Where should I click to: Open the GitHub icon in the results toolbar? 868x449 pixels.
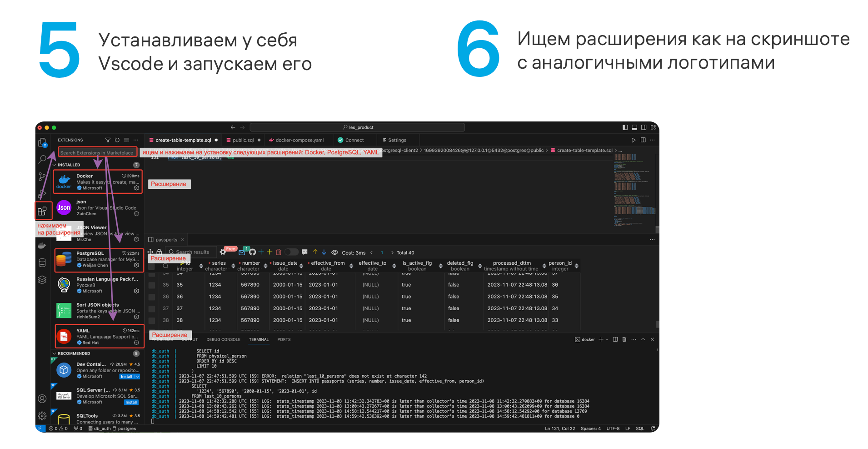253,252
